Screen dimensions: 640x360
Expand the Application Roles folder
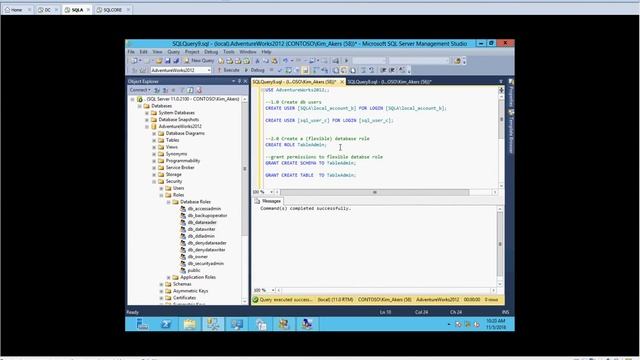169,278
